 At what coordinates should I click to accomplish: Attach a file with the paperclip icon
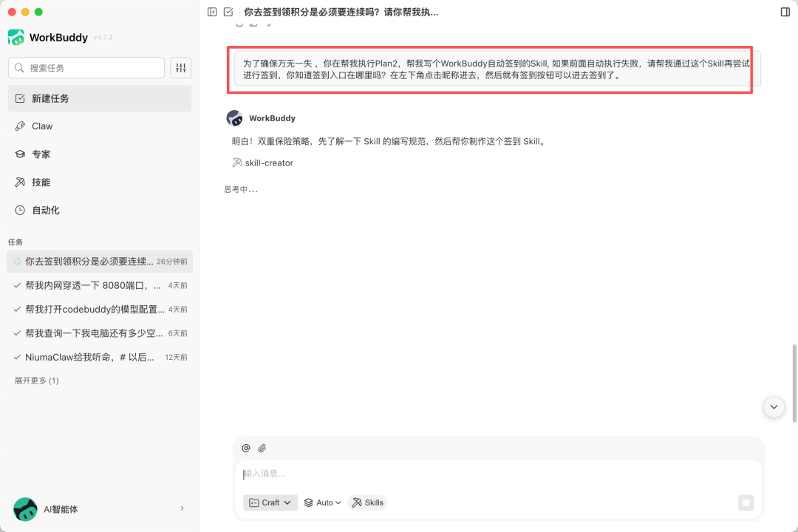[x=262, y=448]
